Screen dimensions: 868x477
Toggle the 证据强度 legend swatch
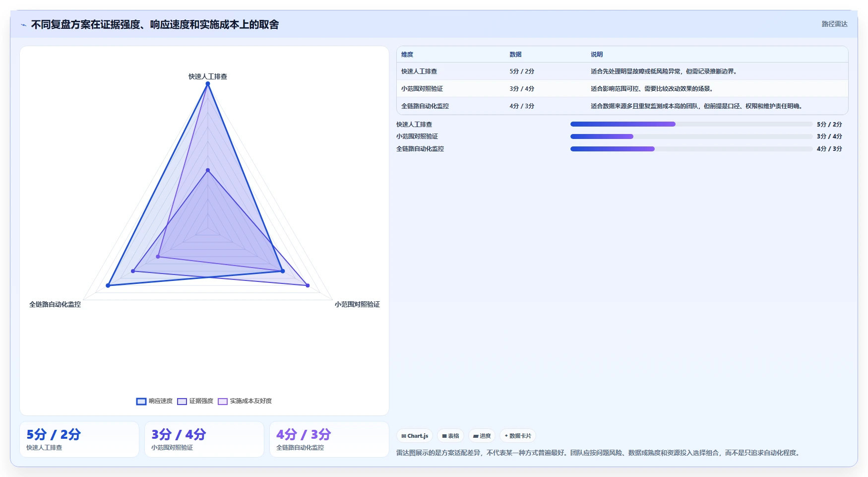point(182,402)
